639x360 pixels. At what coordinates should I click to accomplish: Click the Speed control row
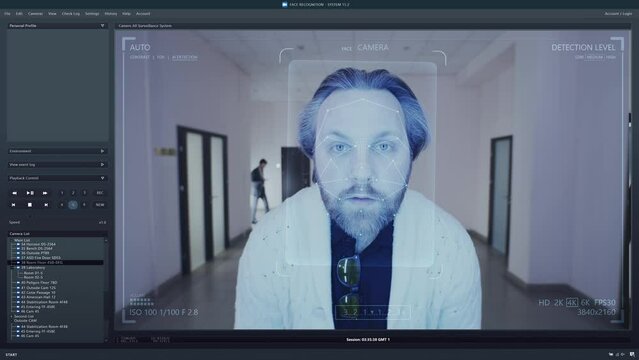pyautogui.click(x=57, y=223)
